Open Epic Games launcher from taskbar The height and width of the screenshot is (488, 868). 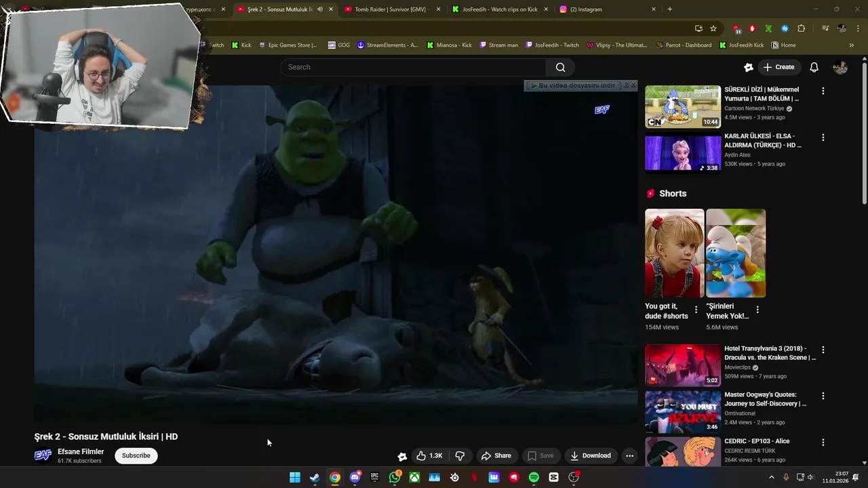(x=374, y=477)
